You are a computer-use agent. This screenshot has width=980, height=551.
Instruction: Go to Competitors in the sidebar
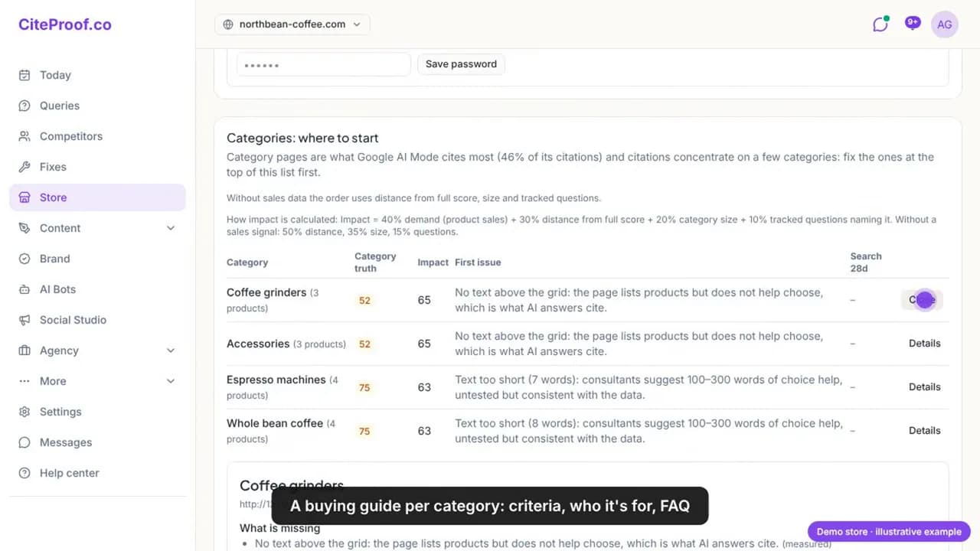pyautogui.click(x=97, y=136)
